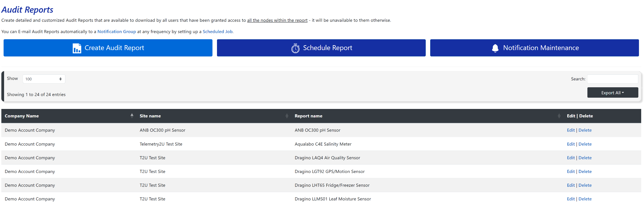644x205 pixels.
Task: Select Demo Account Company cell in Aqualabo row
Action: click(x=30, y=144)
